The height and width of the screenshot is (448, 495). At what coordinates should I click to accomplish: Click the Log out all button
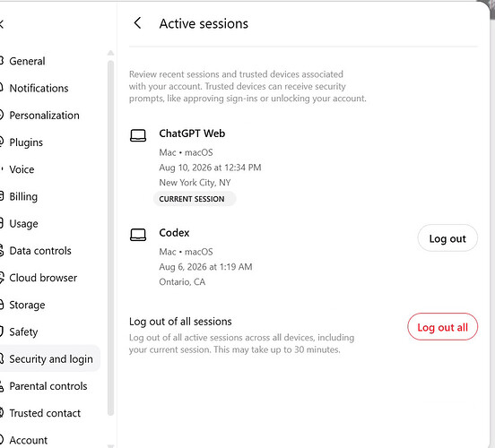coord(442,327)
